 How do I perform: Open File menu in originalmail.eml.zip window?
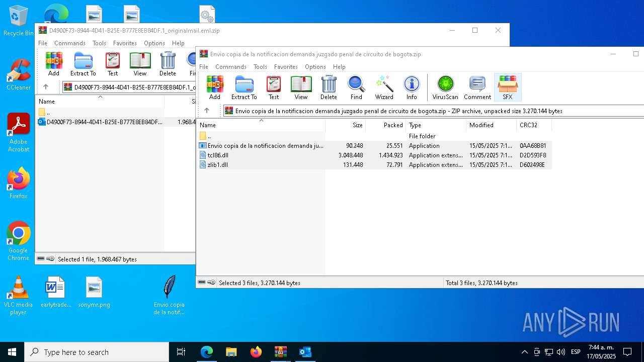coord(42,43)
